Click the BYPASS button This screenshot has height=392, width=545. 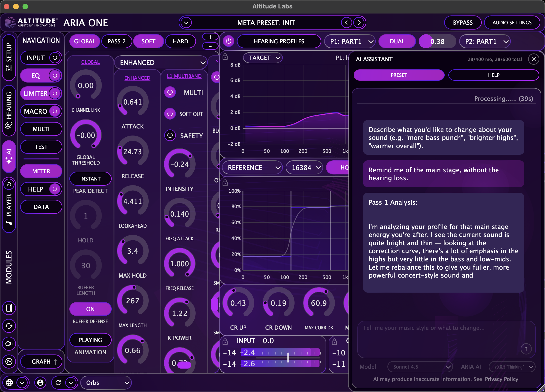463,22
